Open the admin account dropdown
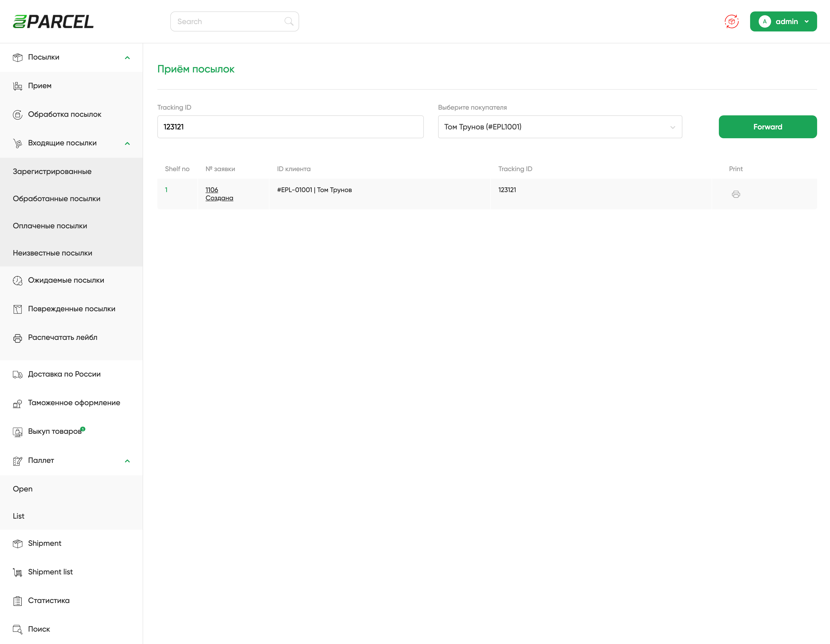The image size is (830, 644). pos(783,21)
